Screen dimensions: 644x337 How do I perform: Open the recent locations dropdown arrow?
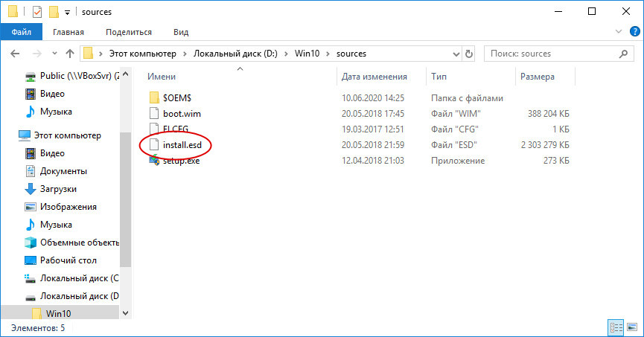pos(54,54)
